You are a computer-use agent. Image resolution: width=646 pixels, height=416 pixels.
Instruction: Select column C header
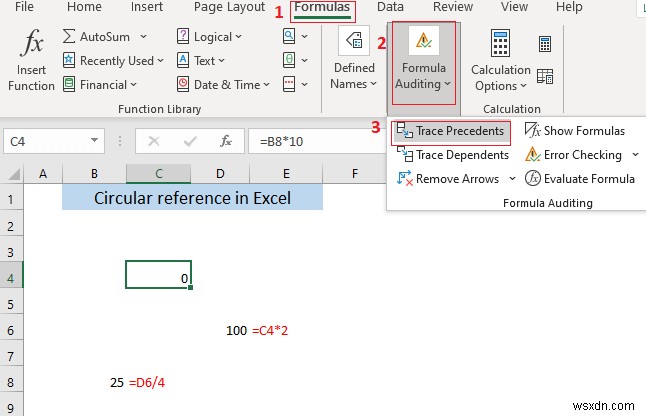159,174
